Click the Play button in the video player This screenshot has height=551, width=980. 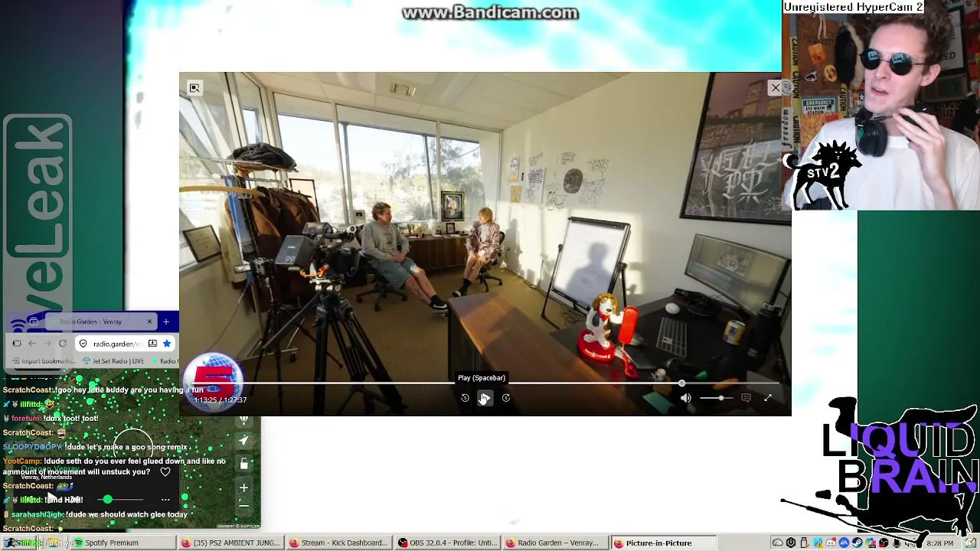pyautogui.click(x=485, y=398)
